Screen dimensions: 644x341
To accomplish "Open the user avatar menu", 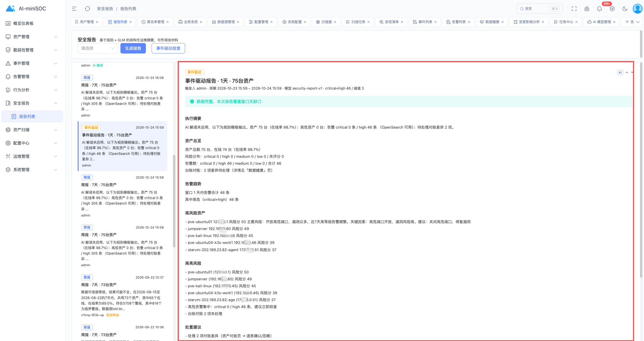I will [637, 9].
